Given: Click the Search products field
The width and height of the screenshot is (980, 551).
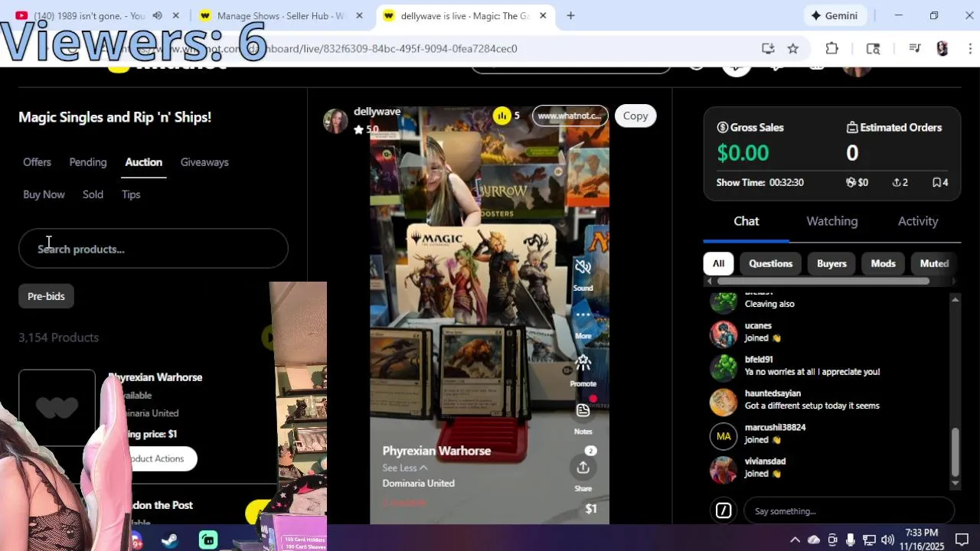Looking at the screenshot, I should 153,249.
